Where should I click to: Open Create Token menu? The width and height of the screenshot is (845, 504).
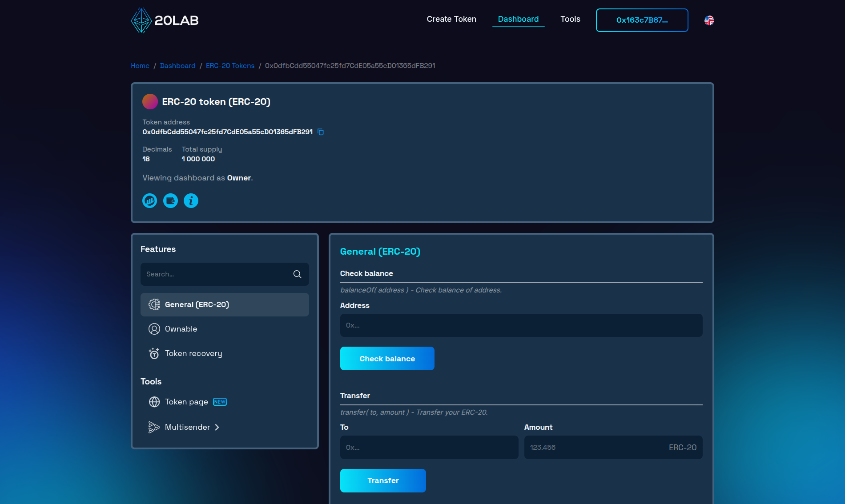[x=451, y=19]
